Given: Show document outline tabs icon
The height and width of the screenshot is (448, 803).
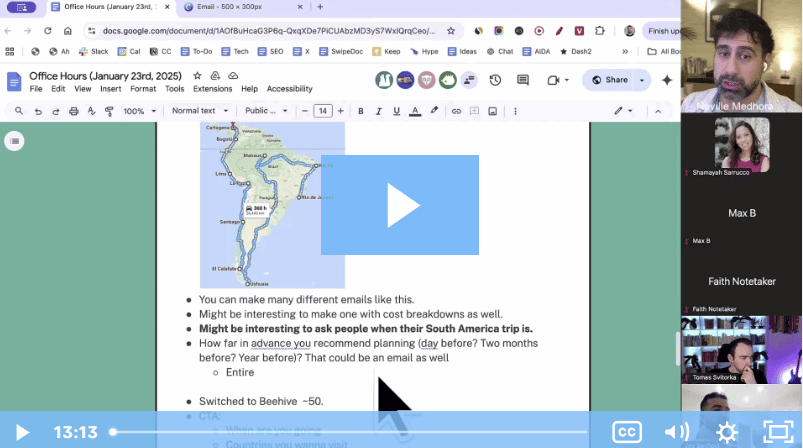Looking at the screenshot, I should [14, 141].
